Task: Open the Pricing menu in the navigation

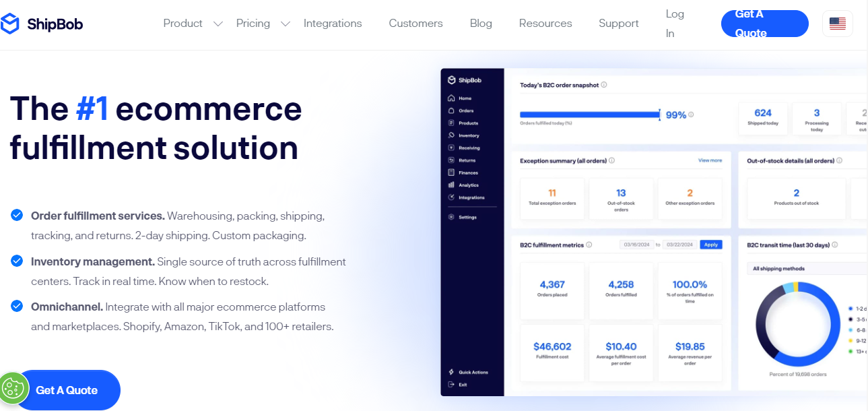Action: [253, 24]
